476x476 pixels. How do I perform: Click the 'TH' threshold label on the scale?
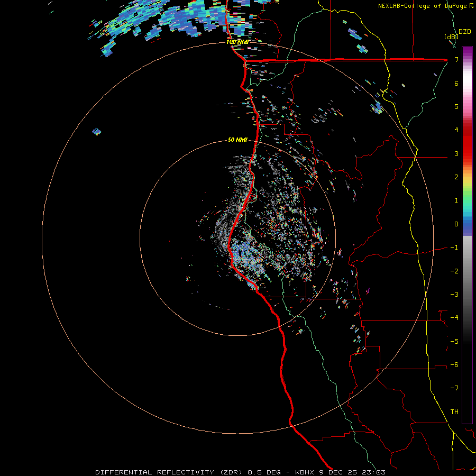[454, 411]
